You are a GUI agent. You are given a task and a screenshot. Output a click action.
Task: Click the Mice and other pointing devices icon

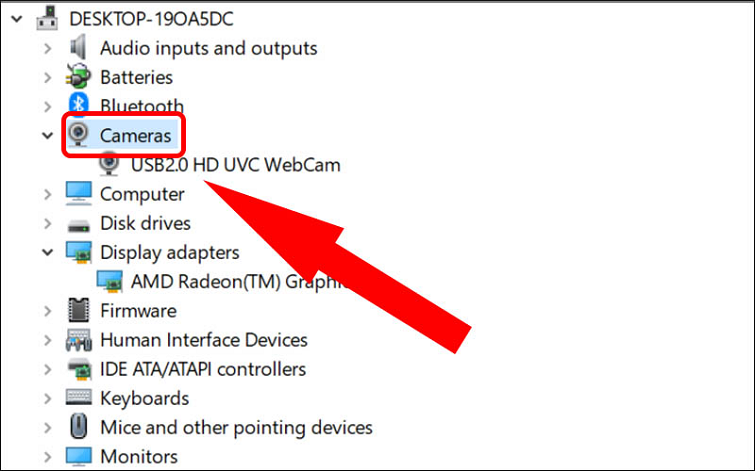[78, 428]
